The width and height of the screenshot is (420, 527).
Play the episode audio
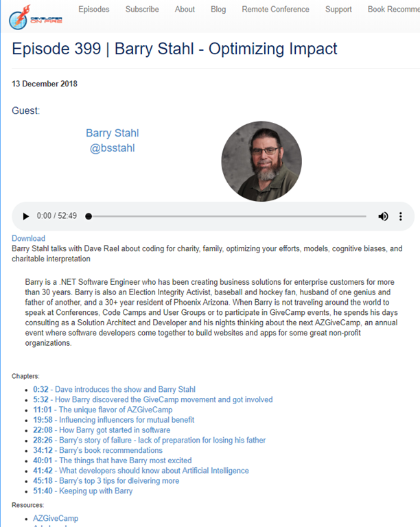click(x=25, y=216)
